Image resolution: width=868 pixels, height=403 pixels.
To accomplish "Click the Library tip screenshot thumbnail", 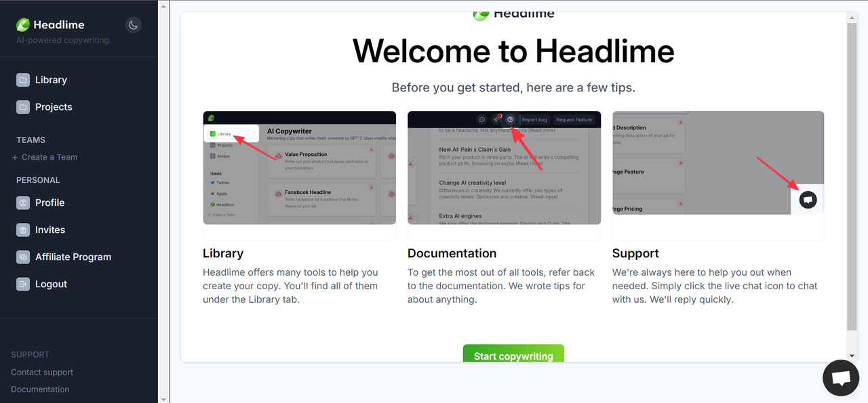I will 299,168.
